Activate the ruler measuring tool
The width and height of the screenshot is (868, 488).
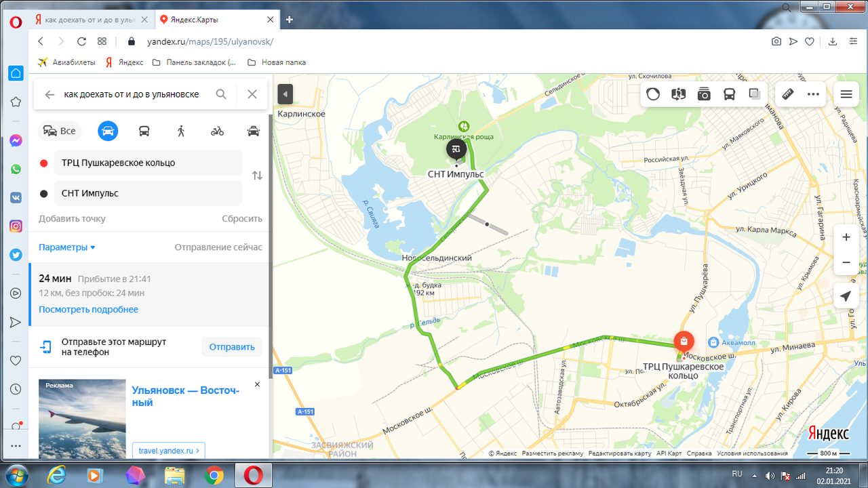coord(788,94)
